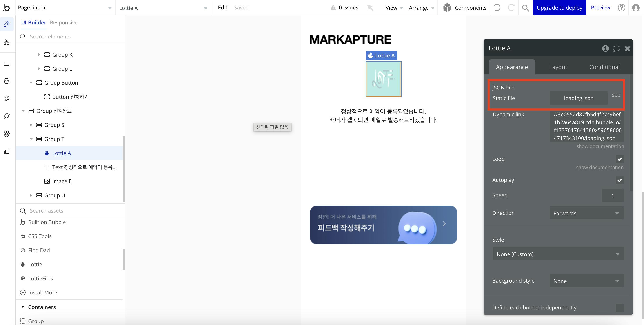Select the CSS Tools asset icon

[23, 236]
